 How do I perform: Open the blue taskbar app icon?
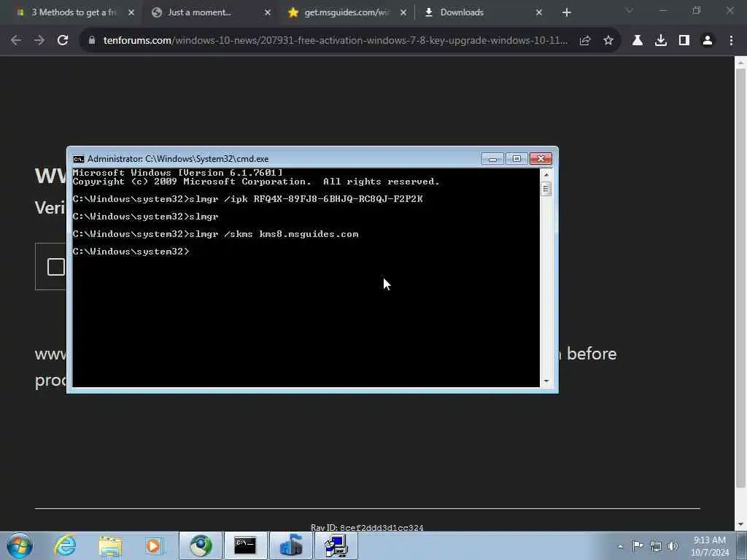coord(291,545)
